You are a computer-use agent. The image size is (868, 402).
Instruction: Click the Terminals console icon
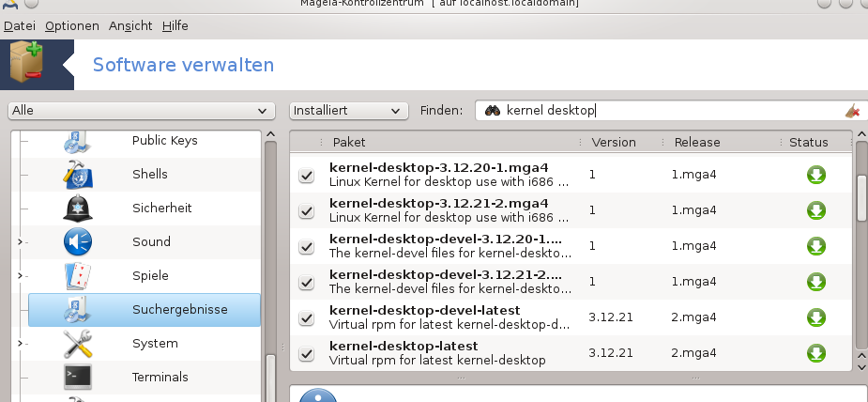point(78,377)
